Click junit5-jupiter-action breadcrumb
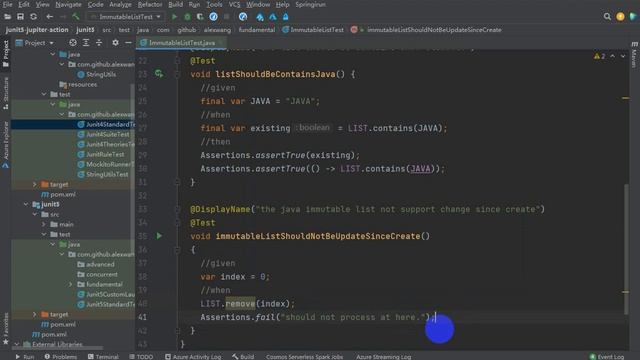This screenshot has width=640, height=360. click(x=37, y=29)
